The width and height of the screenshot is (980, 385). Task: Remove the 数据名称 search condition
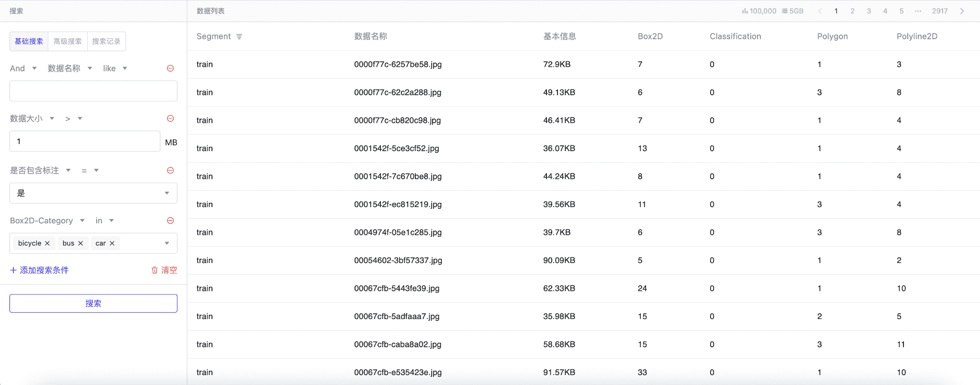(170, 68)
